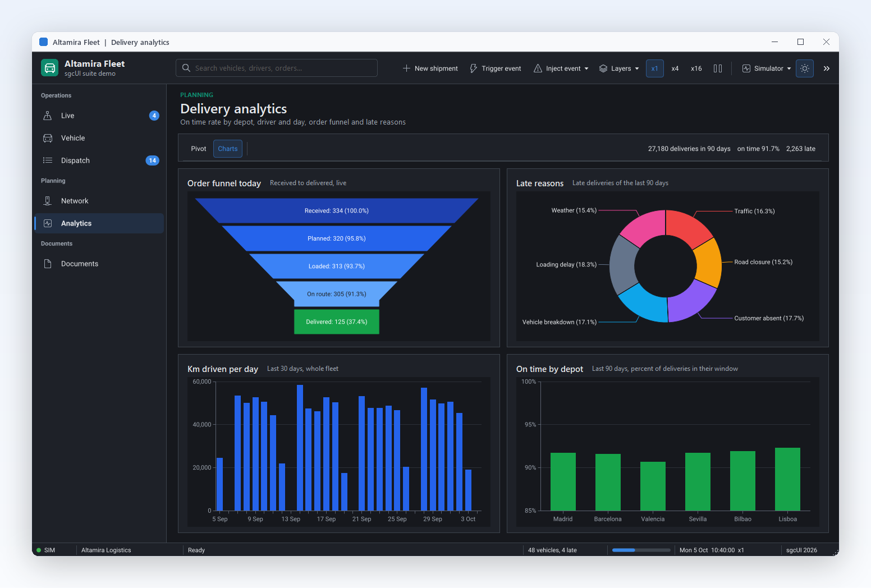Create a New shipment

[430, 68]
